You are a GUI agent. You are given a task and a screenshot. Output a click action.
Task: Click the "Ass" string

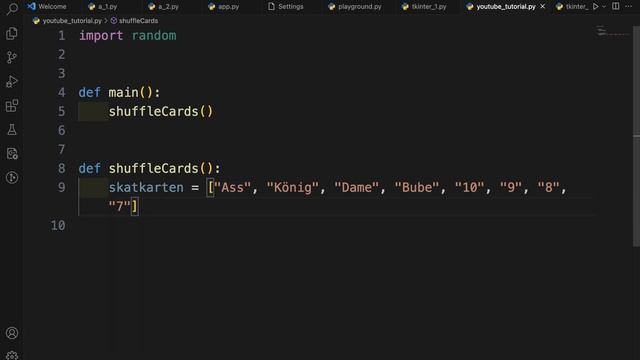(232, 187)
